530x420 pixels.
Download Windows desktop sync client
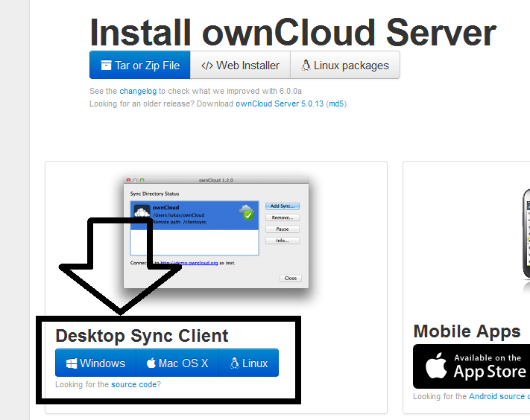click(x=95, y=363)
